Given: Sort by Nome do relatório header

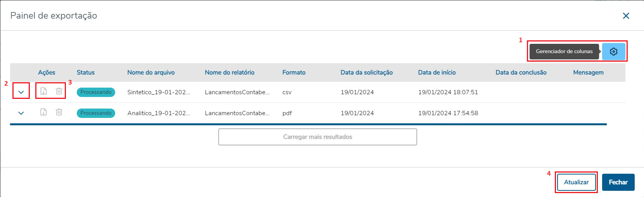Looking at the screenshot, I should [x=230, y=73].
